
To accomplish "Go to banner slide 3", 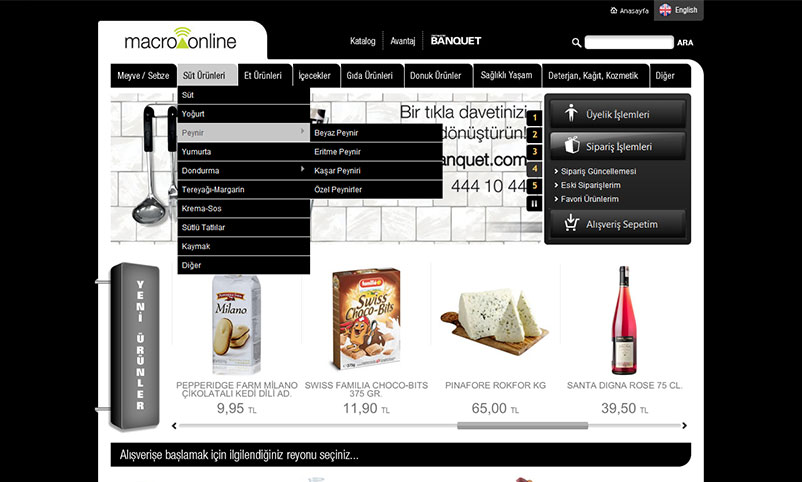I will tap(534, 151).
